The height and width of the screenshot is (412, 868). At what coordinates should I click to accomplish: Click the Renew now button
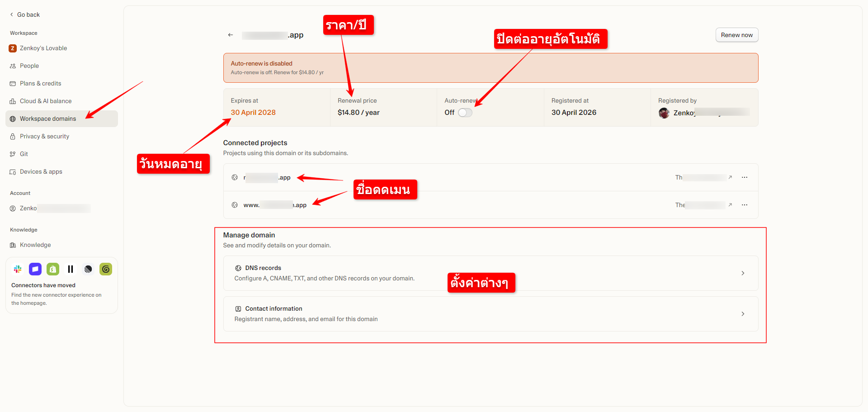tap(737, 35)
